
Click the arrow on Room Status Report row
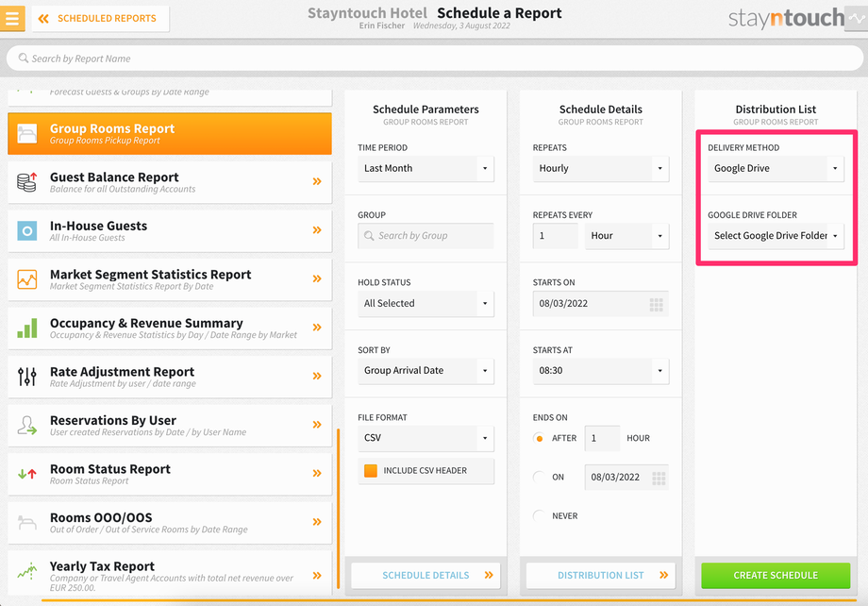[317, 473]
